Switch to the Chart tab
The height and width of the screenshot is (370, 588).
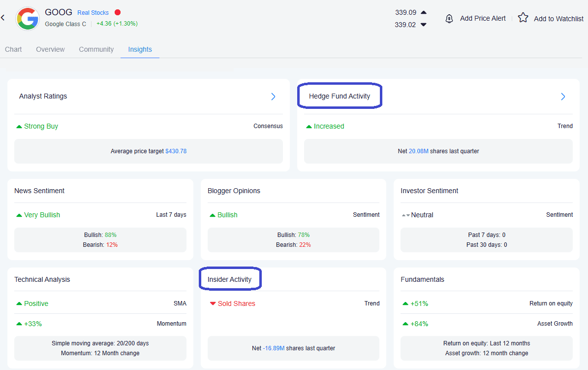[x=13, y=49]
